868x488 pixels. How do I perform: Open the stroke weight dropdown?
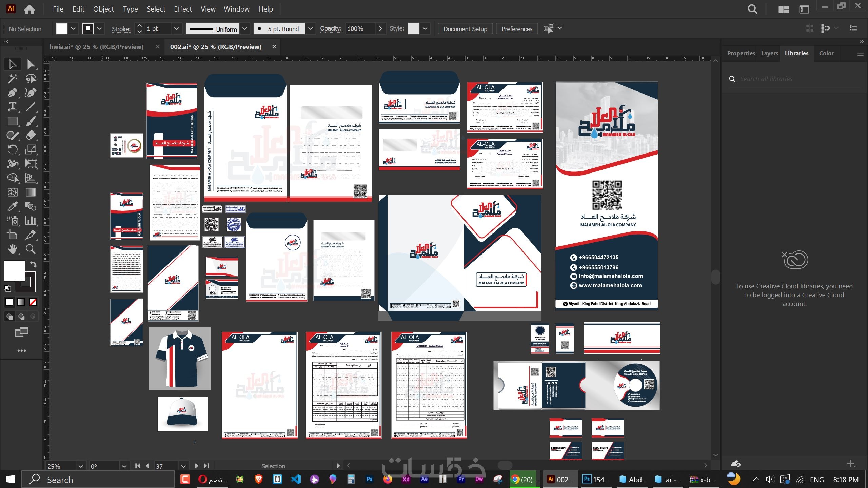tap(176, 29)
